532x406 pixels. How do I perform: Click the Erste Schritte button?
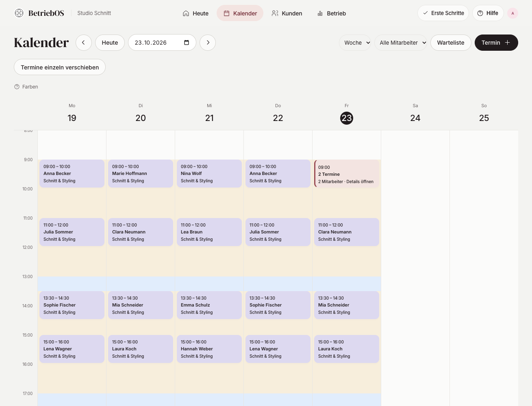[443, 13]
